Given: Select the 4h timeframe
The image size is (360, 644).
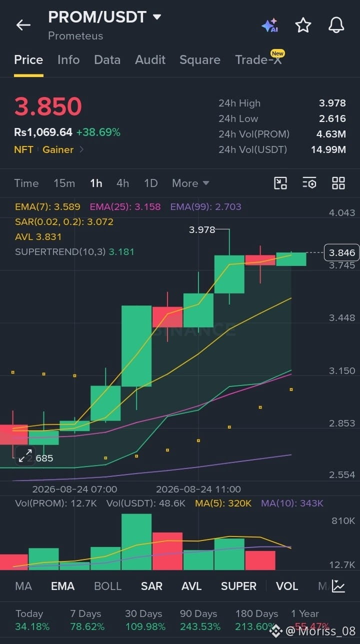Looking at the screenshot, I should pos(122,183).
